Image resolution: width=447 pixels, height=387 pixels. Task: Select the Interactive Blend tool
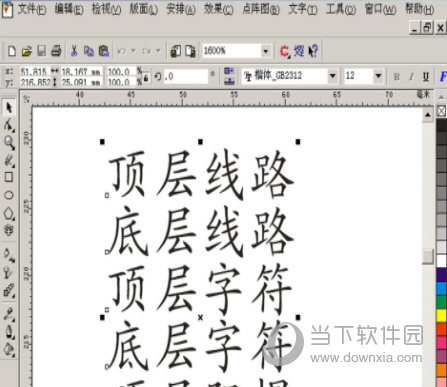[9, 290]
